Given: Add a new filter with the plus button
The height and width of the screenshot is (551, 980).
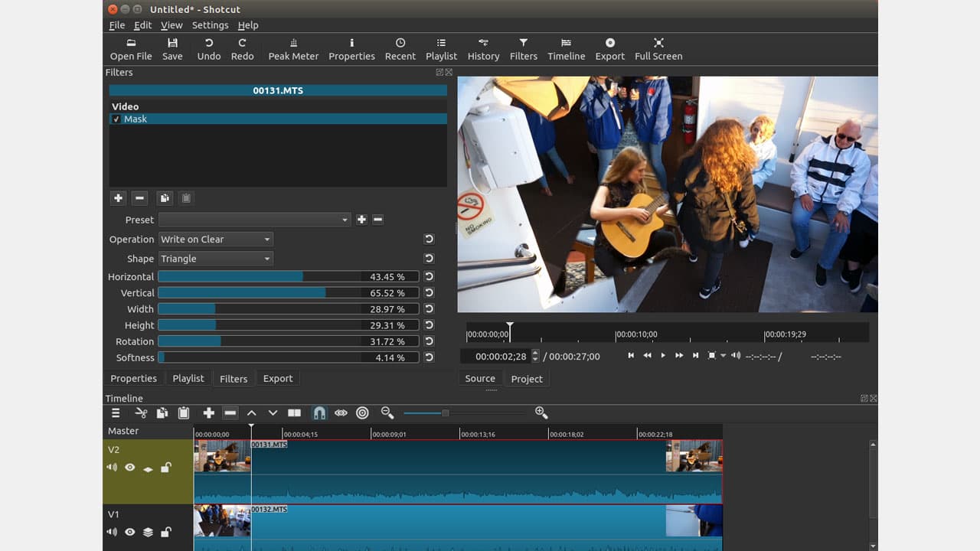Looking at the screenshot, I should pyautogui.click(x=118, y=197).
